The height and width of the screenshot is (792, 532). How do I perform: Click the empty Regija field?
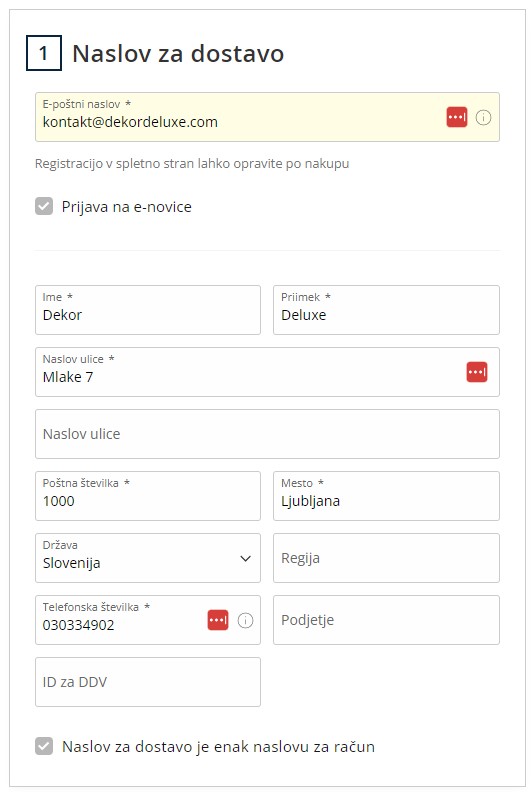(x=386, y=558)
